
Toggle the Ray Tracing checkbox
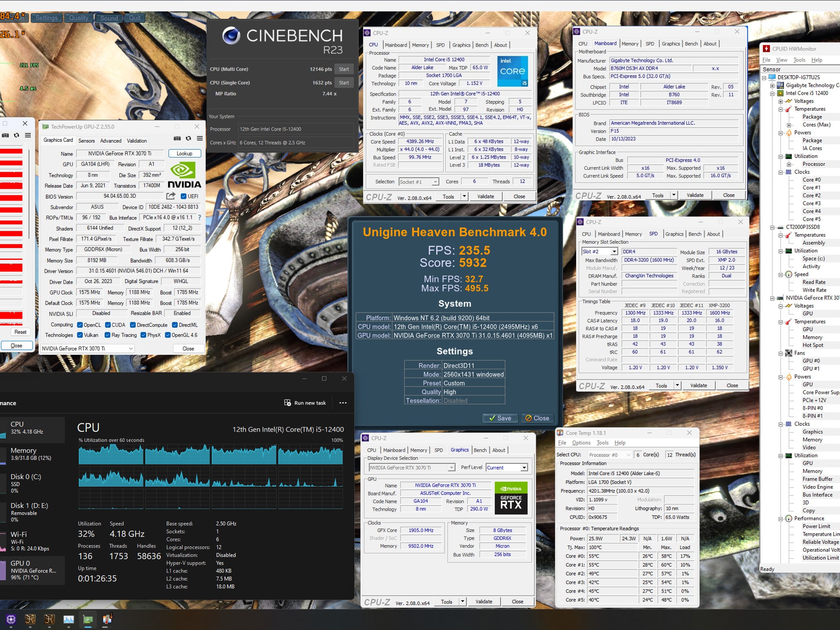(x=107, y=335)
